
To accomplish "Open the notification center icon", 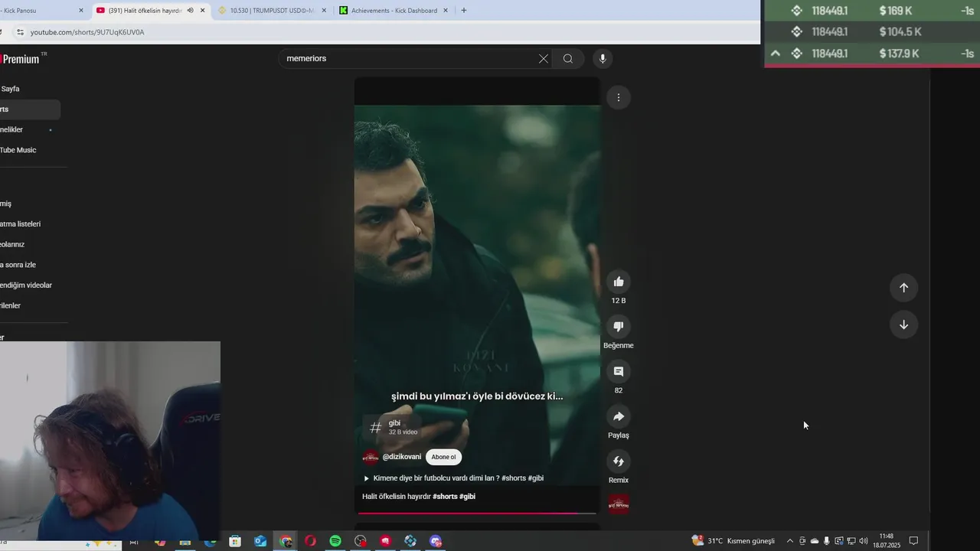I will (x=913, y=541).
